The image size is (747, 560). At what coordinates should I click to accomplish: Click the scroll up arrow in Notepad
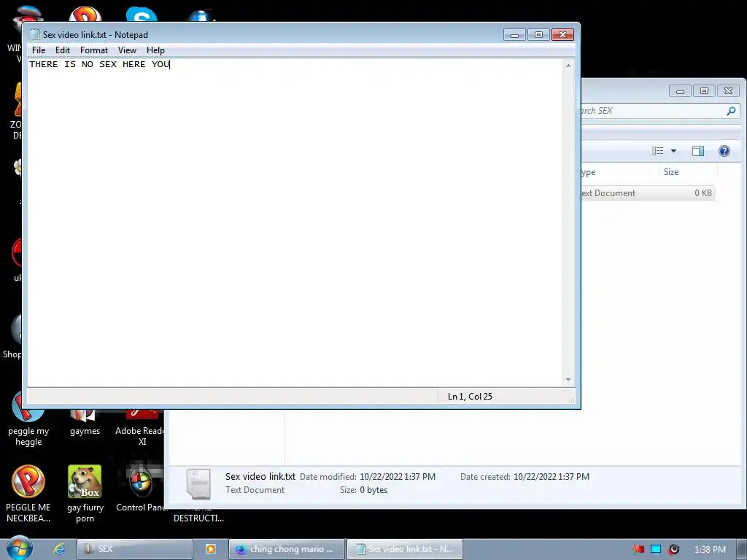pyautogui.click(x=568, y=66)
